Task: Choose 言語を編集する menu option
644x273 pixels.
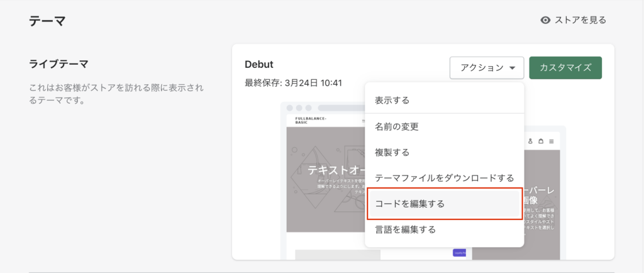Action: pyautogui.click(x=405, y=230)
